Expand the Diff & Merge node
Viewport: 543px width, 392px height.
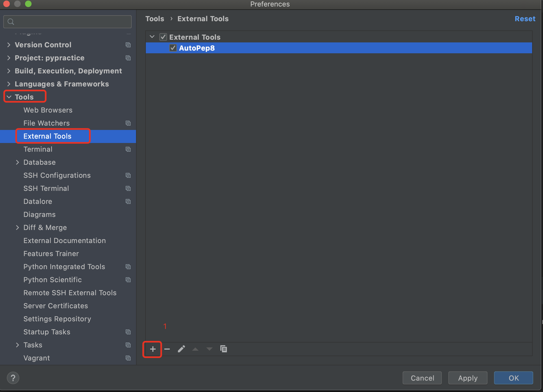coord(17,228)
